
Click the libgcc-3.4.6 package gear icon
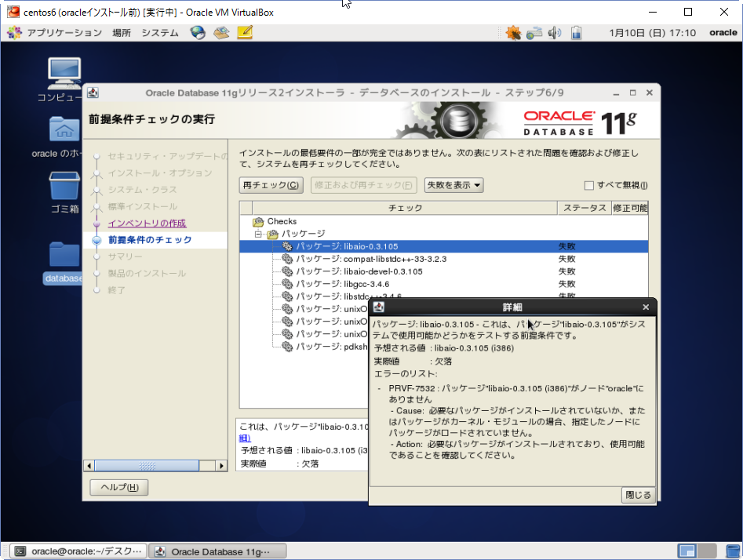click(288, 284)
